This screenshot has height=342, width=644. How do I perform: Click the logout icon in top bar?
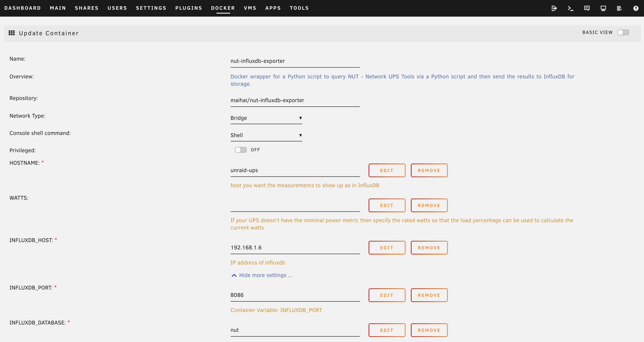[554, 8]
